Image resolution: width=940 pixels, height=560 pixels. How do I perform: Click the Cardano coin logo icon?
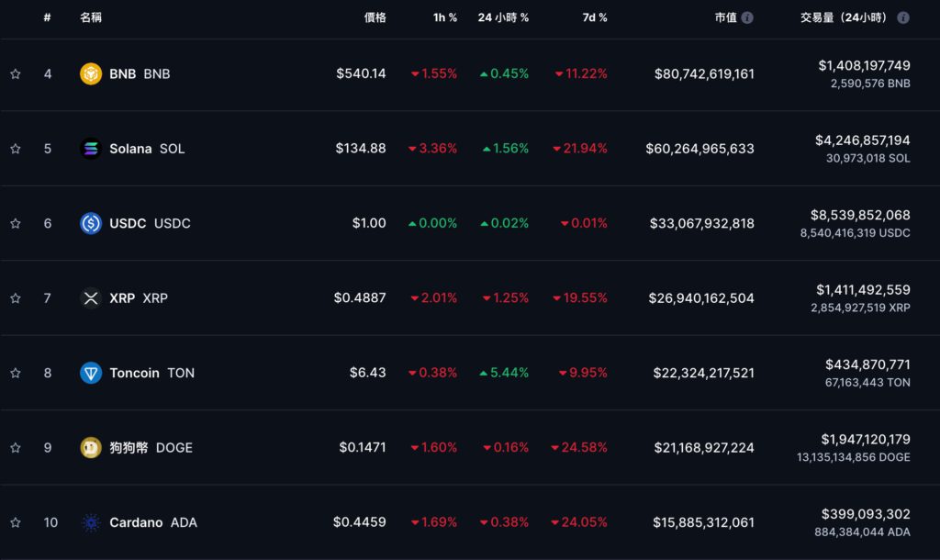tap(91, 522)
